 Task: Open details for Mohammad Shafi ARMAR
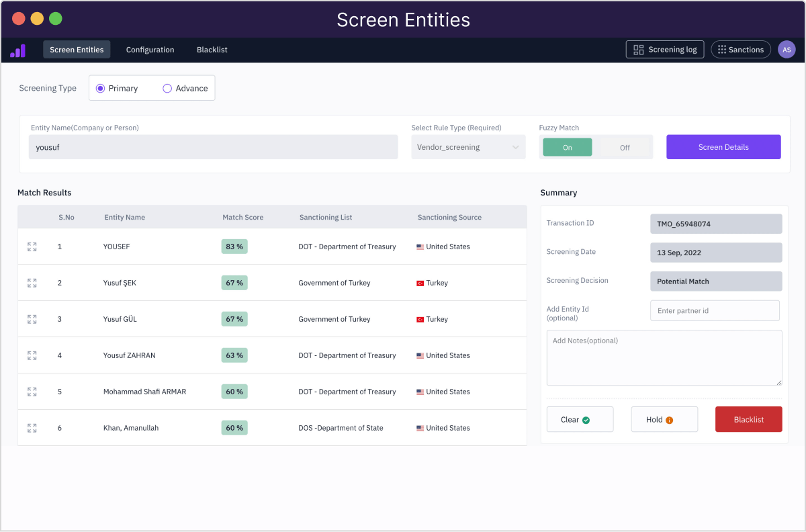tap(32, 392)
